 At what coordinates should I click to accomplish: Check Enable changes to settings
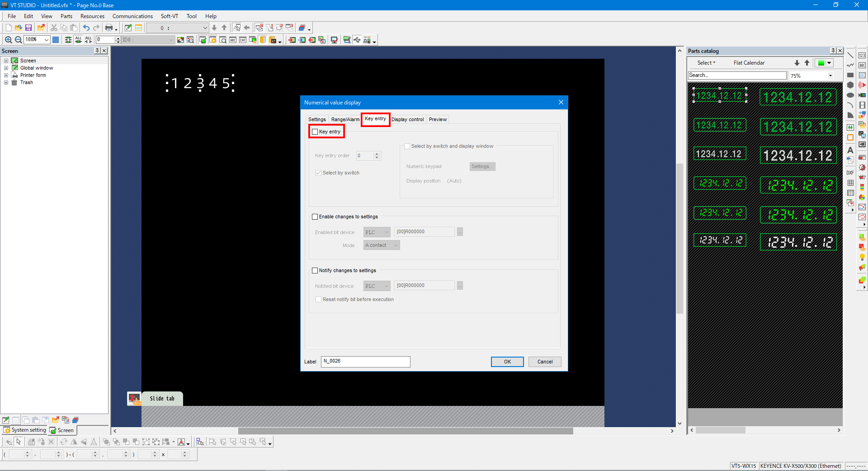point(315,217)
